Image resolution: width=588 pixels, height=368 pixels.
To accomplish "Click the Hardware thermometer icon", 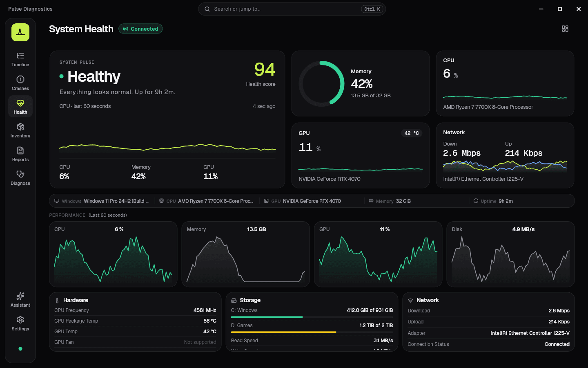I will pyautogui.click(x=57, y=301).
